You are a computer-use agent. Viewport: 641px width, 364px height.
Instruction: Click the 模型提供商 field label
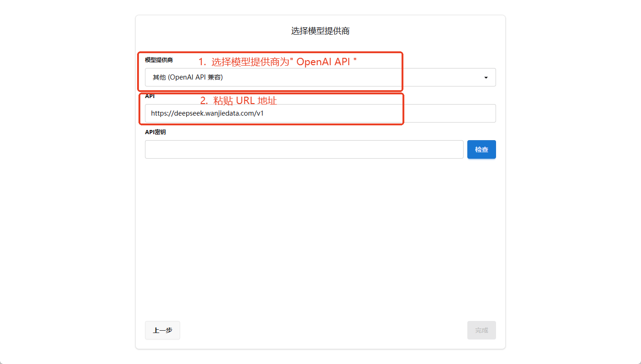tap(159, 60)
